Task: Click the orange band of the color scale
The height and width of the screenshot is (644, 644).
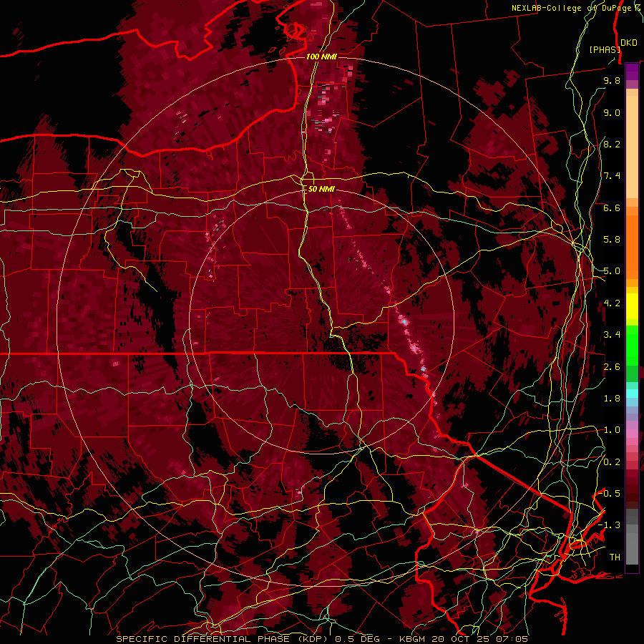Action: [632, 246]
